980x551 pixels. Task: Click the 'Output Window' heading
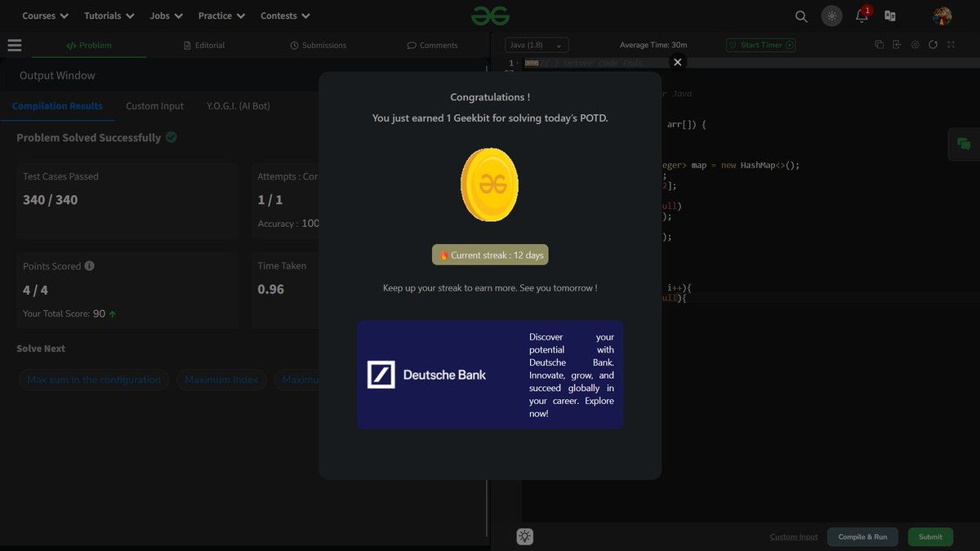57,75
